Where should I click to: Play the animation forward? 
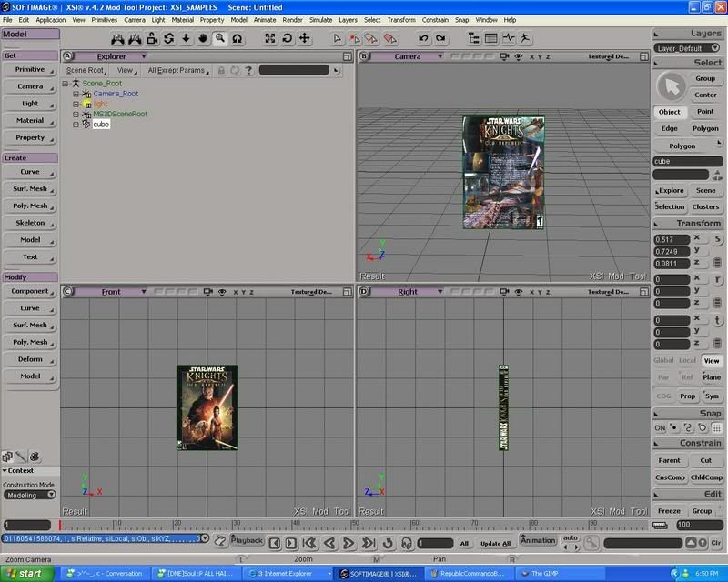349,543
